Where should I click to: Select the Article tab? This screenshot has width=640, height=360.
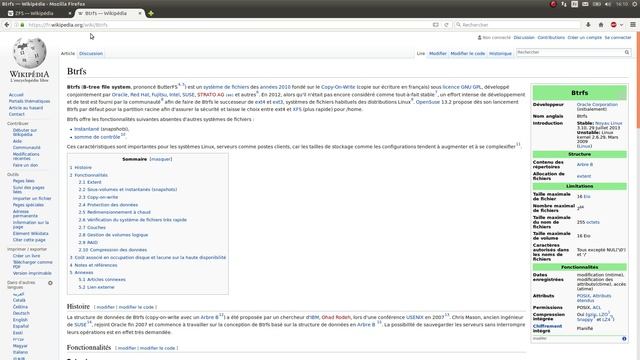click(68, 53)
